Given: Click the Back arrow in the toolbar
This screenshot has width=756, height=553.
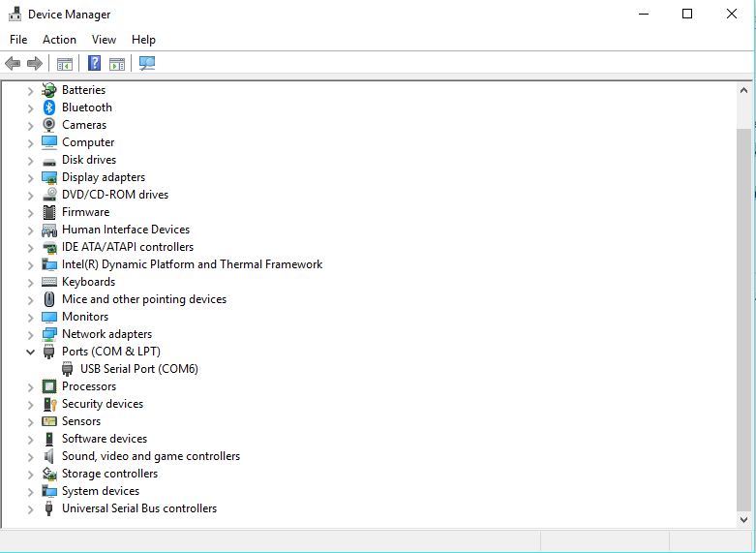Looking at the screenshot, I should 13,64.
